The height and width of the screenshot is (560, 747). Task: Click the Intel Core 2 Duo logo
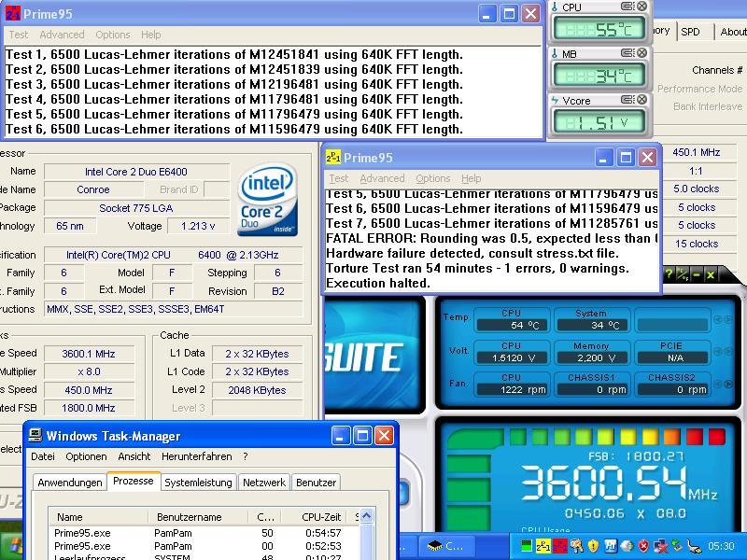coord(267,200)
